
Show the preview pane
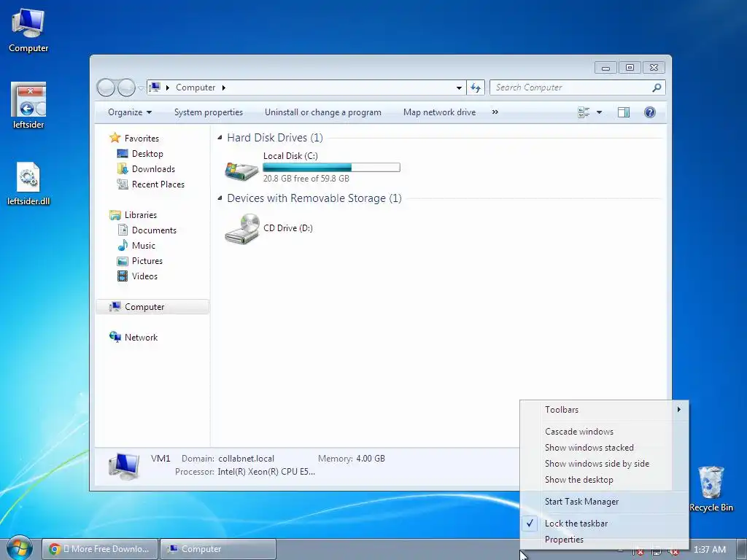click(623, 112)
